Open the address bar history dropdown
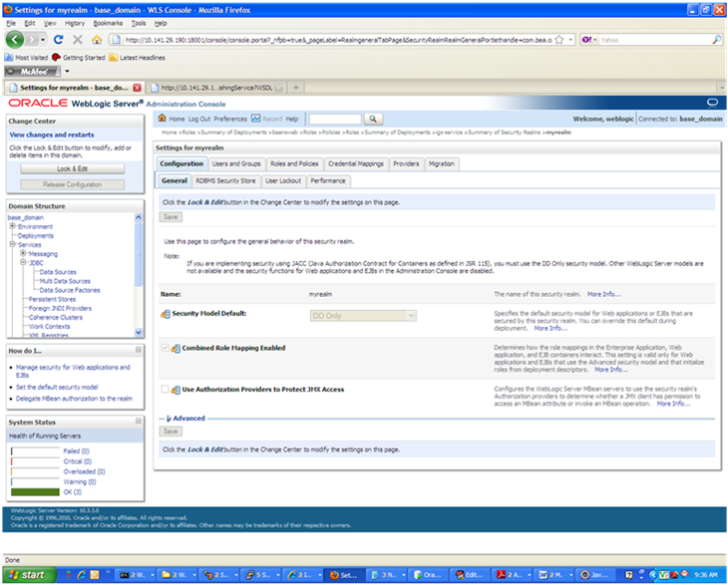Screen dimensions: 728x585 point(570,40)
